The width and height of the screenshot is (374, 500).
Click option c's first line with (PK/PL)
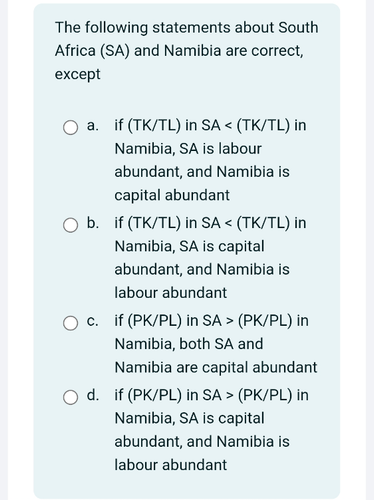click(211, 320)
